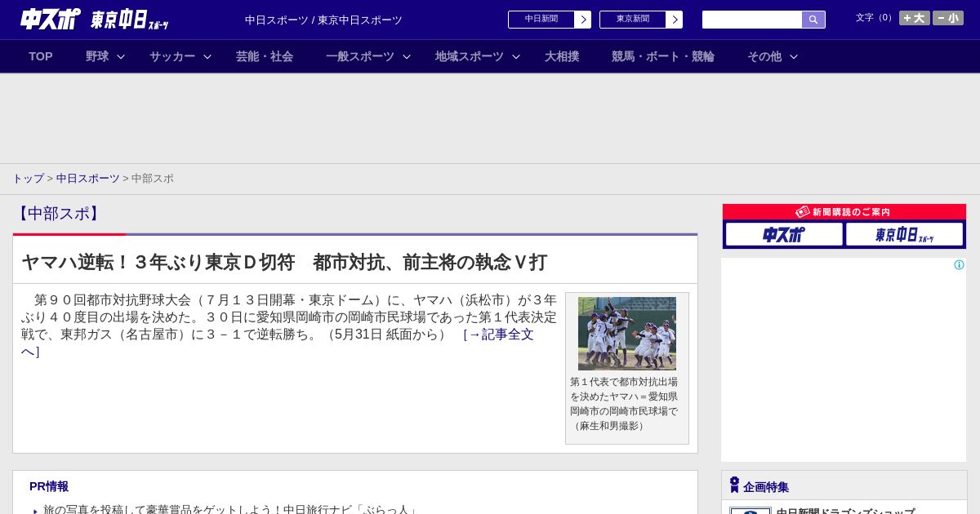Click the 中日スポーツ / 東京中日スポーツ header text
The height and width of the screenshot is (514, 980).
pos(323,20)
